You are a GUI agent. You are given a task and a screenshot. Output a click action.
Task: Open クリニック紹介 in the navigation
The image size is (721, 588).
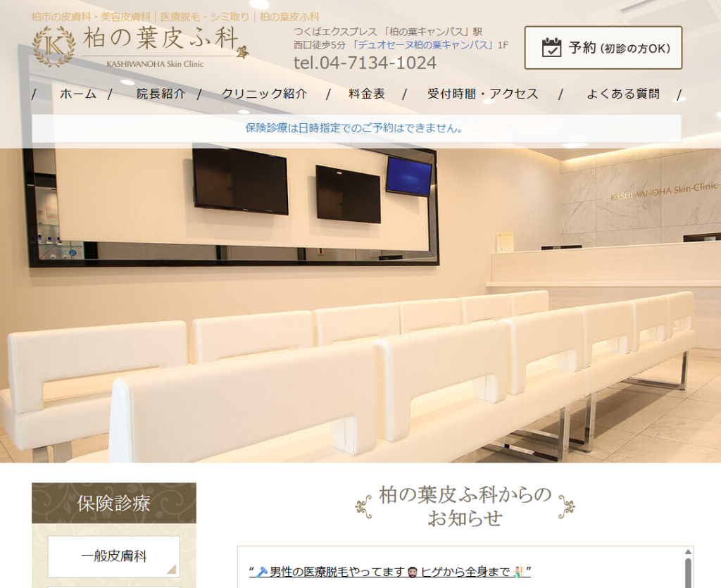(x=264, y=94)
